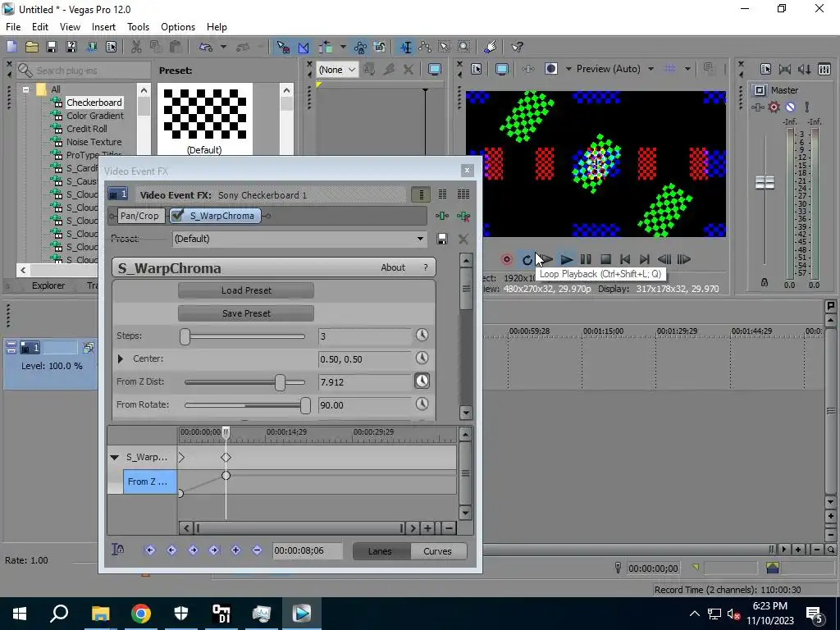The image size is (840, 630).
Task: Toggle Split Screen View in preview toolbar
Action: click(x=551, y=69)
